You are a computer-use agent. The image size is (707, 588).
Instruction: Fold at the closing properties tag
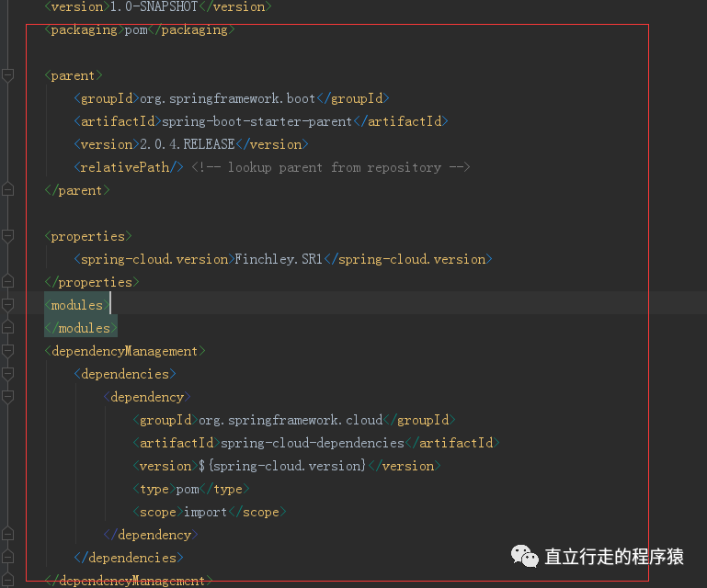click(x=7, y=282)
